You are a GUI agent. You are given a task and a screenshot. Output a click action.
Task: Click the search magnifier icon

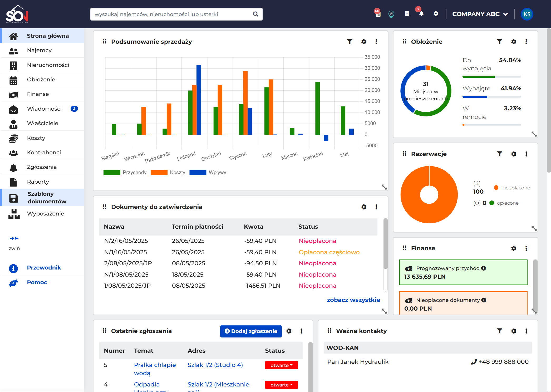(255, 14)
